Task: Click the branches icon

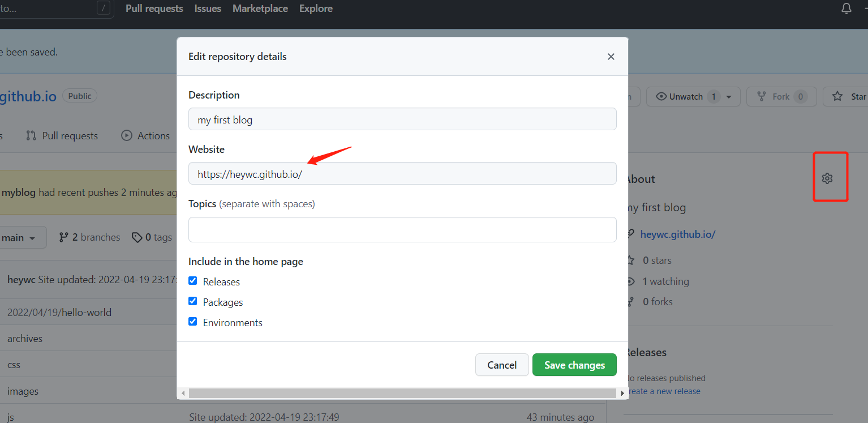Action: (64, 237)
